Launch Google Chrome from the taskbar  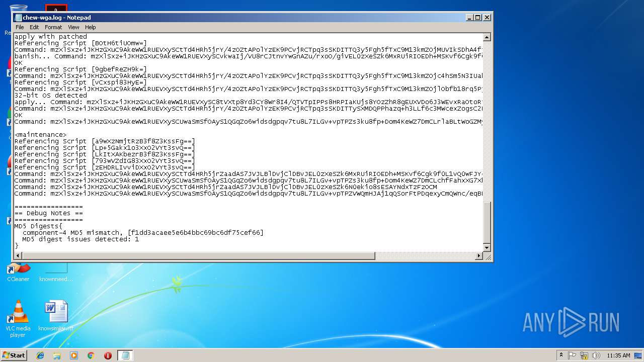(x=91, y=355)
